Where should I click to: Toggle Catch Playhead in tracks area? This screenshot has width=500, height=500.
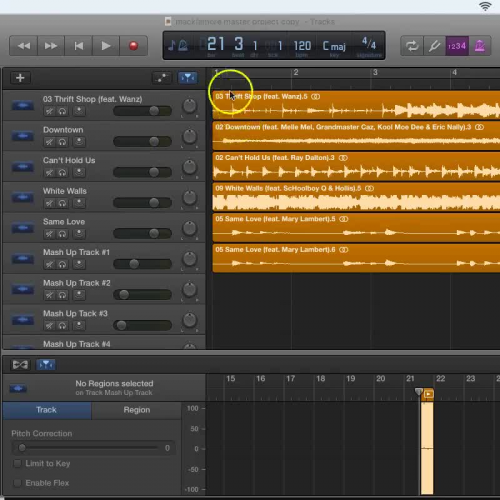188,78
